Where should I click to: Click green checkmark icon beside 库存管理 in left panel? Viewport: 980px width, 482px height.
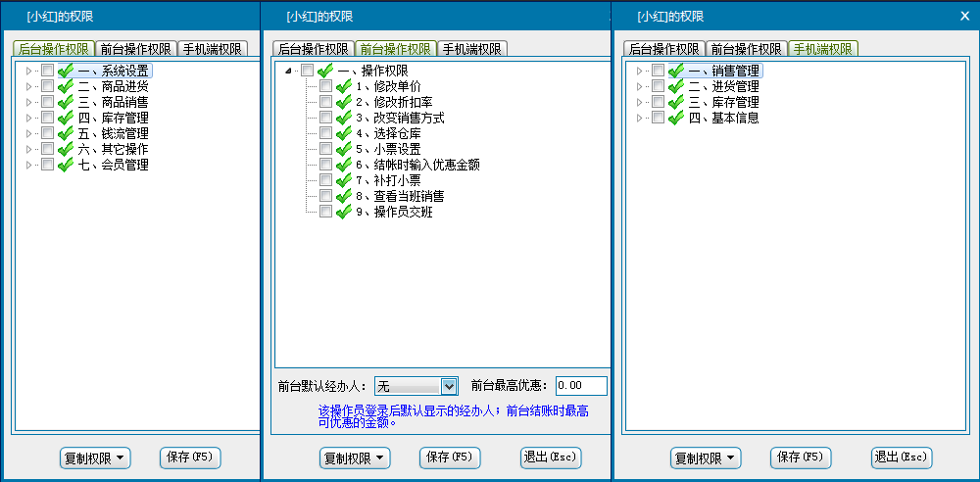pos(66,118)
